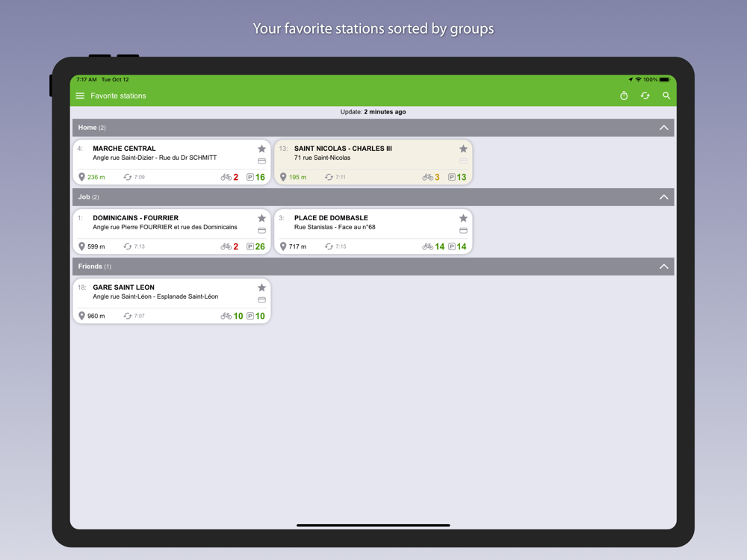
Task: Click address Rue Stanislas - Face au n°68
Action: 335,227
